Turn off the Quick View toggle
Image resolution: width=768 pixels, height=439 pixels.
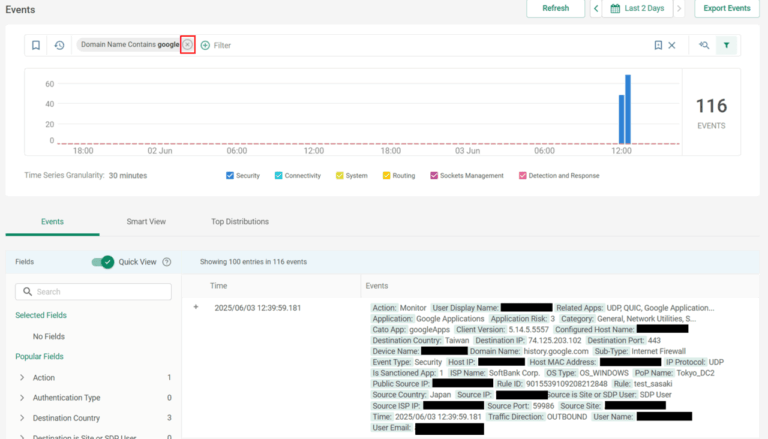(x=102, y=262)
